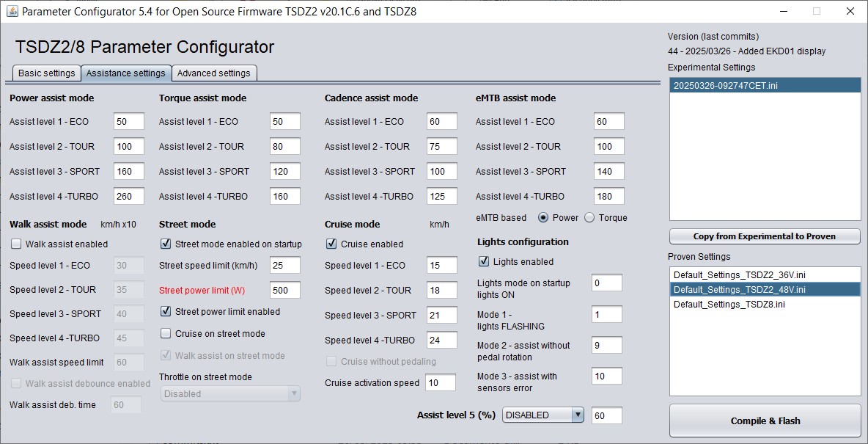This screenshot has width=868, height=444.
Task: Click Torque assist level 2 TOUR field
Action: click(x=285, y=146)
